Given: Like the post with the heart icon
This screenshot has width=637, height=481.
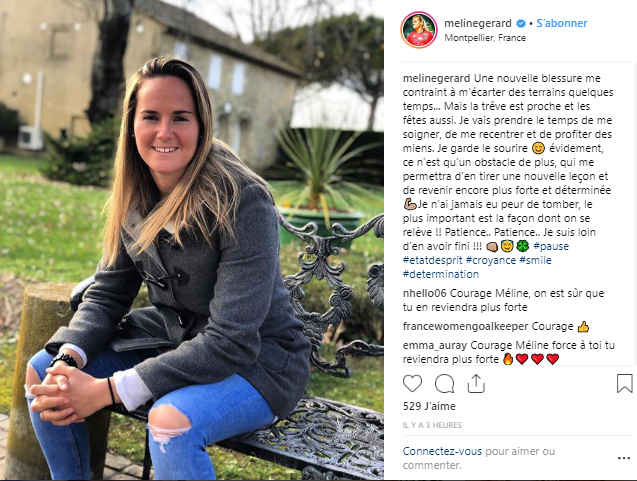Looking at the screenshot, I should pyautogui.click(x=412, y=384).
